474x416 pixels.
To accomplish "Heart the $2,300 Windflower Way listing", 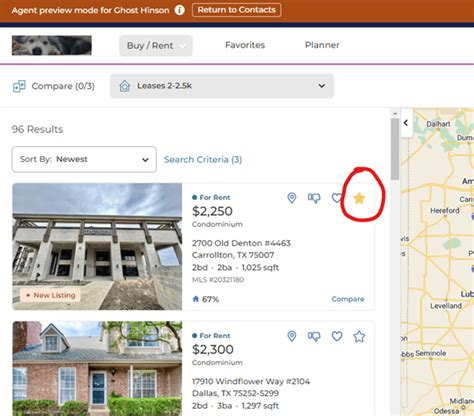I will [337, 336].
